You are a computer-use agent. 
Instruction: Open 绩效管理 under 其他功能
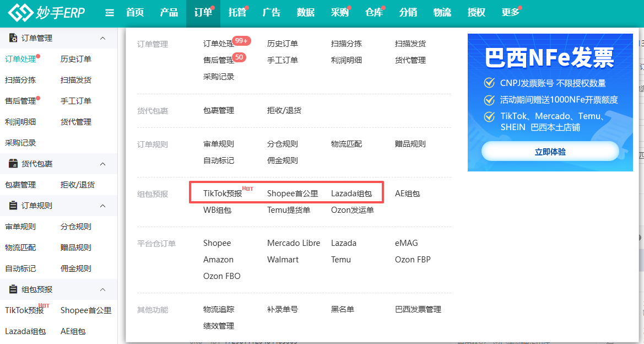[219, 325]
